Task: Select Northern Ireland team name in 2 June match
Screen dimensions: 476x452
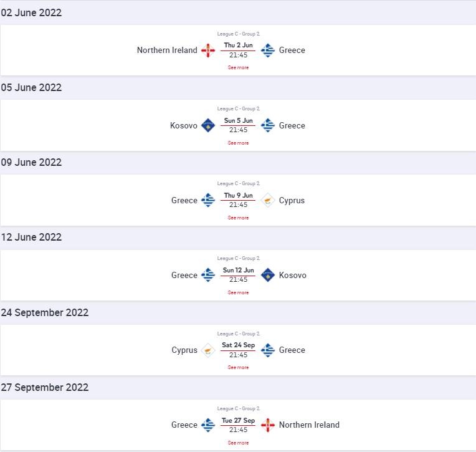Action: pos(167,50)
